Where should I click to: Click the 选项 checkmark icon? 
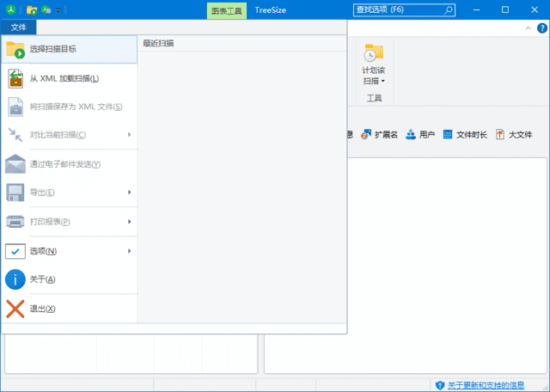click(x=16, y=251)
